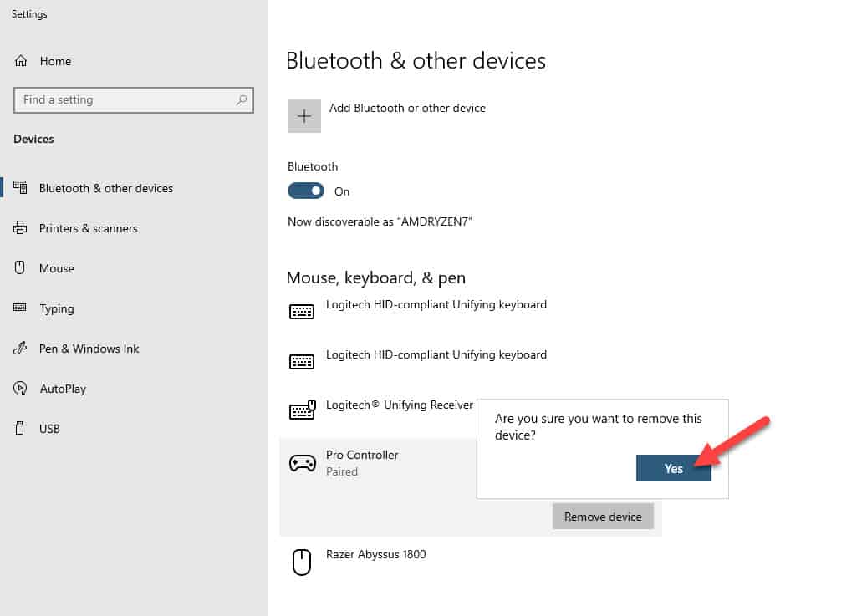
Task: Select Bluetooth & other devices in sidebar
Action: click(x=20, y=187)
